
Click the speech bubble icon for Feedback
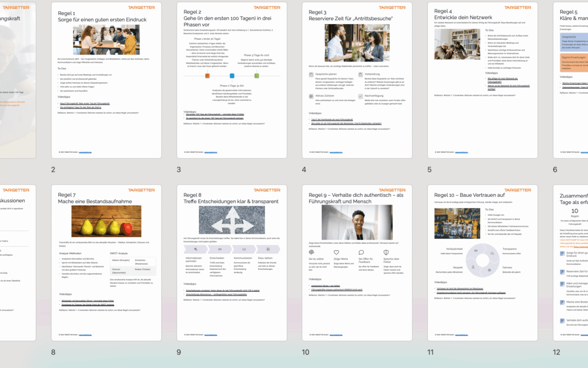click(x=361, y=252)
